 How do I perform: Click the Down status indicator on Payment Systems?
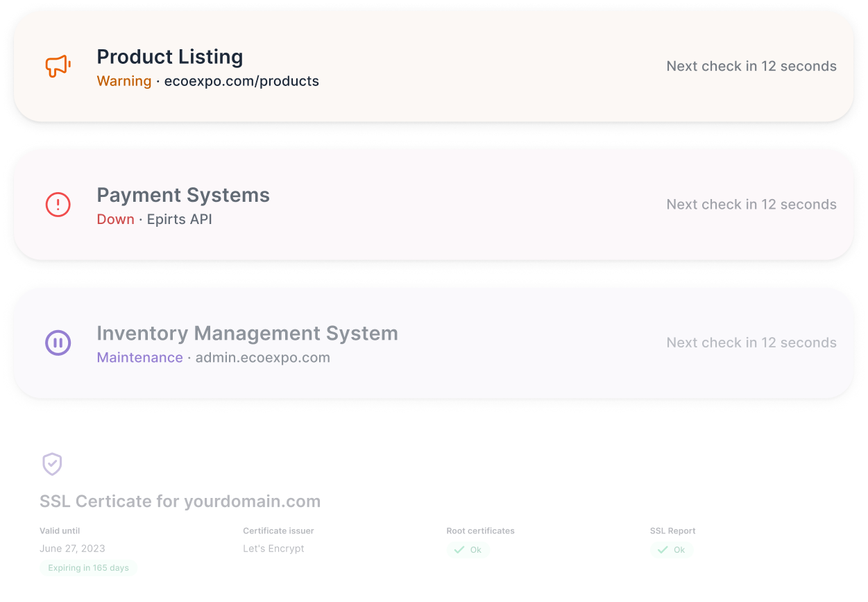(115, 219)
